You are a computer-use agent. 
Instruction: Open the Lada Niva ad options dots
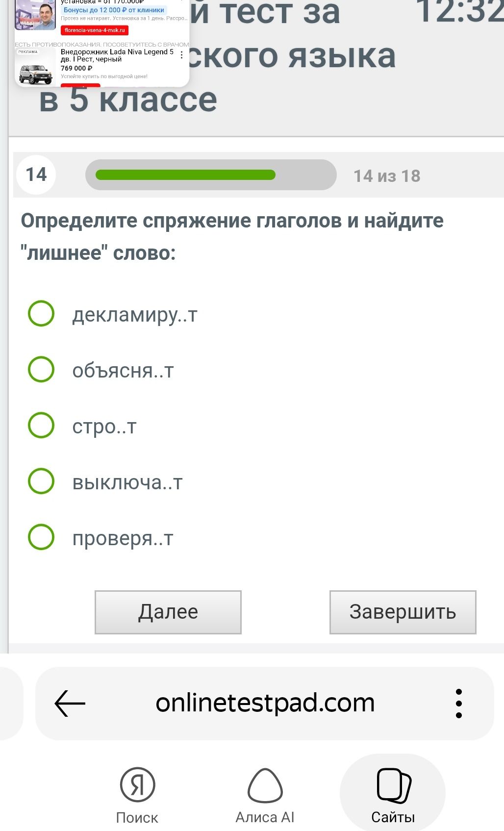(182, 55)
